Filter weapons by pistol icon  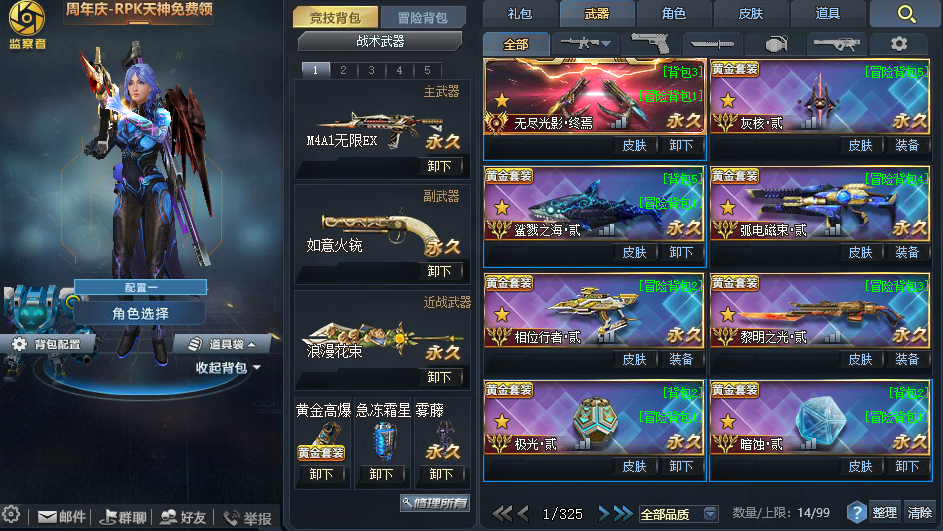point(650,43)
